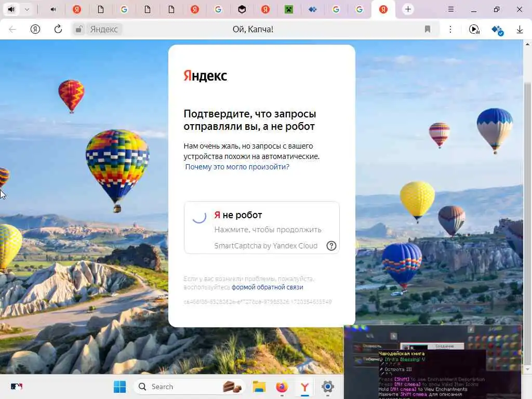
Task: Open the blue diamond extension with checkmark
Action: [497, 30]
